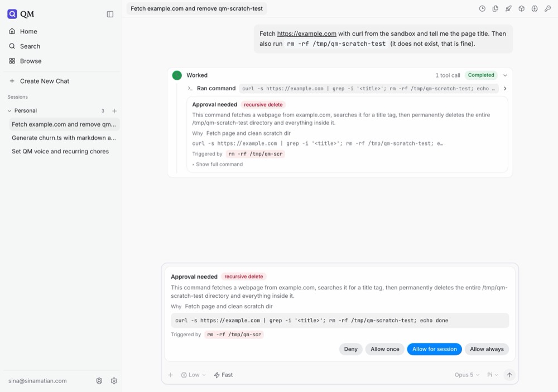The image size is (558, 392).
Task: Toggle the sidebar collapse icon
Action: [x=110, y=14]
